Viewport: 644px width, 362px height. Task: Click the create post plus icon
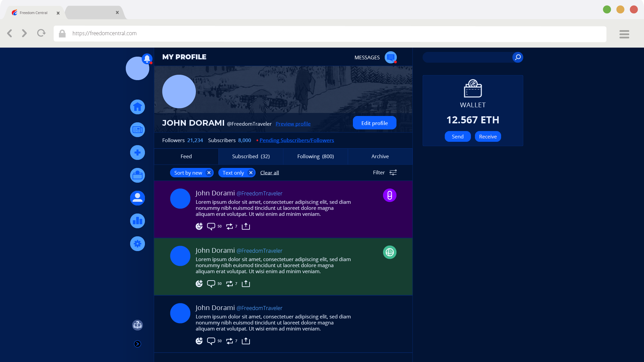[x=138, y=153]
